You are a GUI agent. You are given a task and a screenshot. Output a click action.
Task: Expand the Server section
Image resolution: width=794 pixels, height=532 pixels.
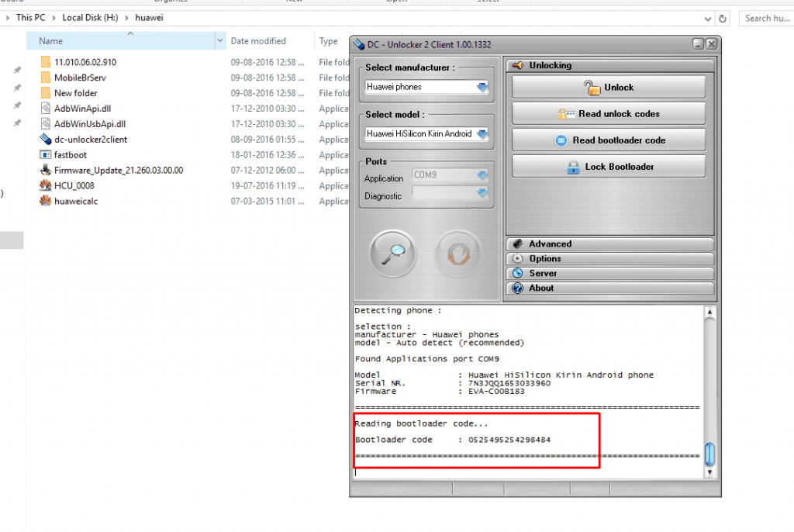[x=609, y=273]
